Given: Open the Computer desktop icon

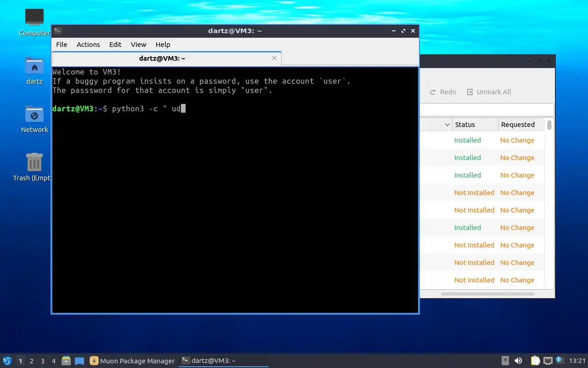Looking at the screenshot, I should (x=34, y=22).
